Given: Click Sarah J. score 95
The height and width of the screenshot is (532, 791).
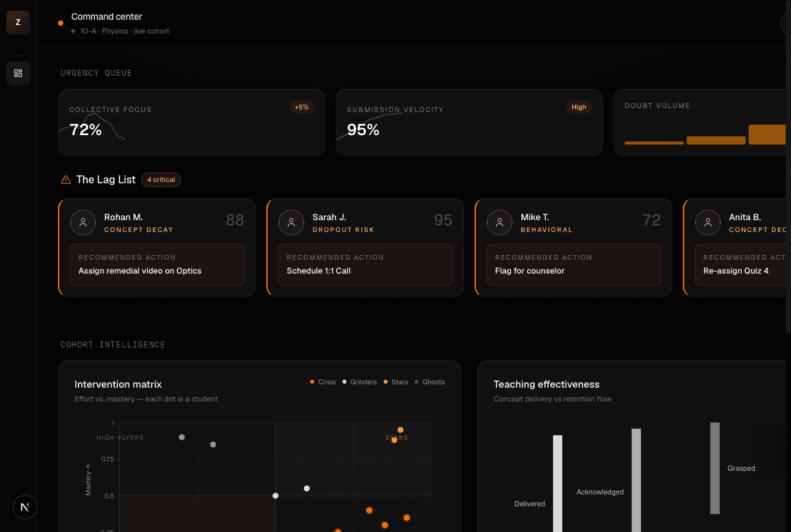Looking at the screenshot, I should coord(443,220).
